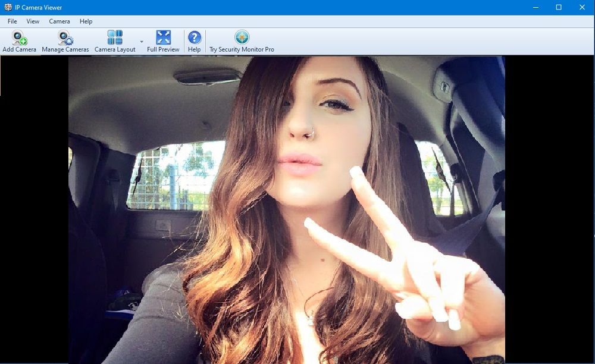The width and height of the screenshot is (595, 364).
Task: Open Manage Cameras from the toolbar
Action: (x=65, y=37)
